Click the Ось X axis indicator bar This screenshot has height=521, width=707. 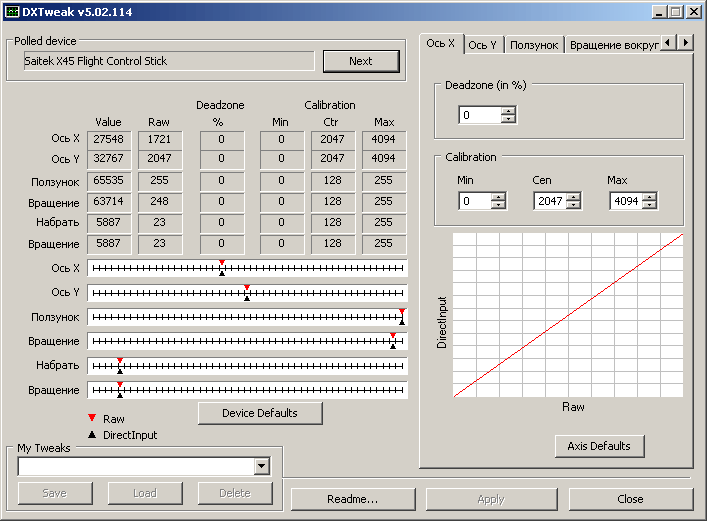click(x=247, y=268)
